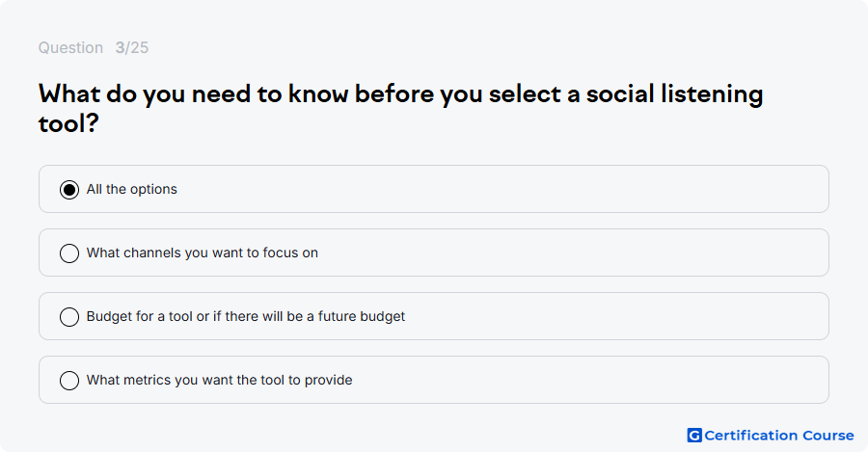Click the word 'tool?' in the heading
Screen dimensions: 868x452
(68, 123)
